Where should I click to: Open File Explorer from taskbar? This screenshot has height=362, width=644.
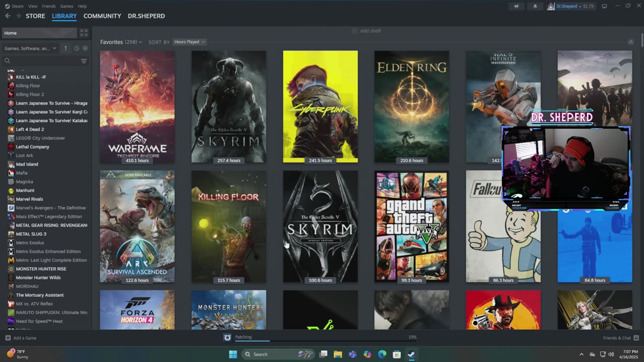(338, 354)
